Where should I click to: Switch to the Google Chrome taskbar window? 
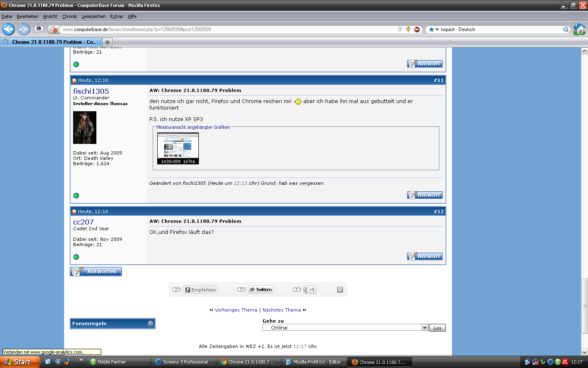(x=250, y=362)
